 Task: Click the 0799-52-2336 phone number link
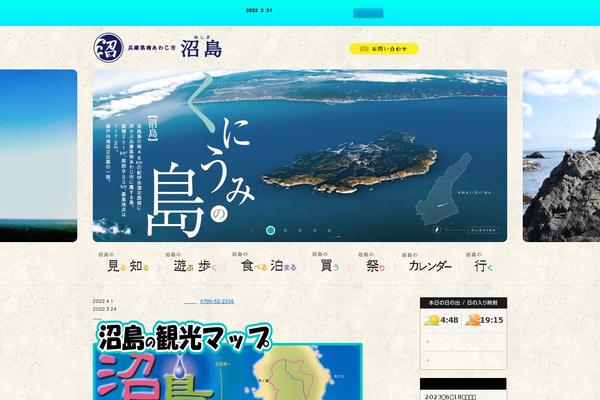pyautogui.click(x=217, y=301)
